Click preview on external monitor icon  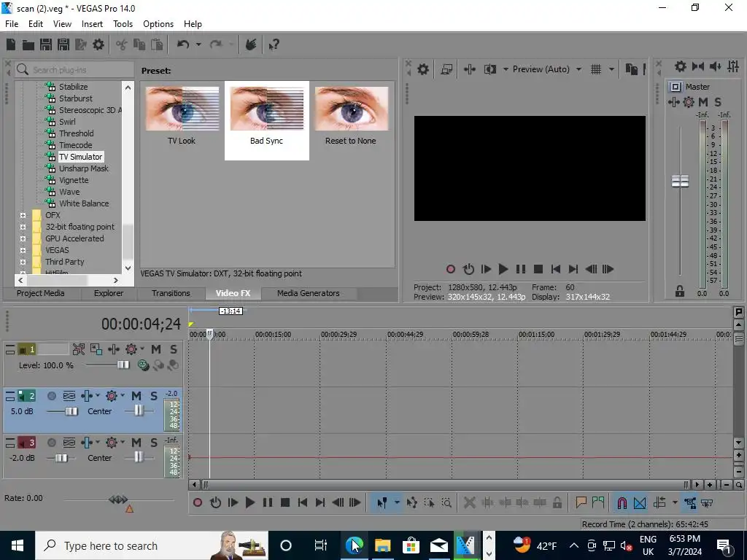446,69
